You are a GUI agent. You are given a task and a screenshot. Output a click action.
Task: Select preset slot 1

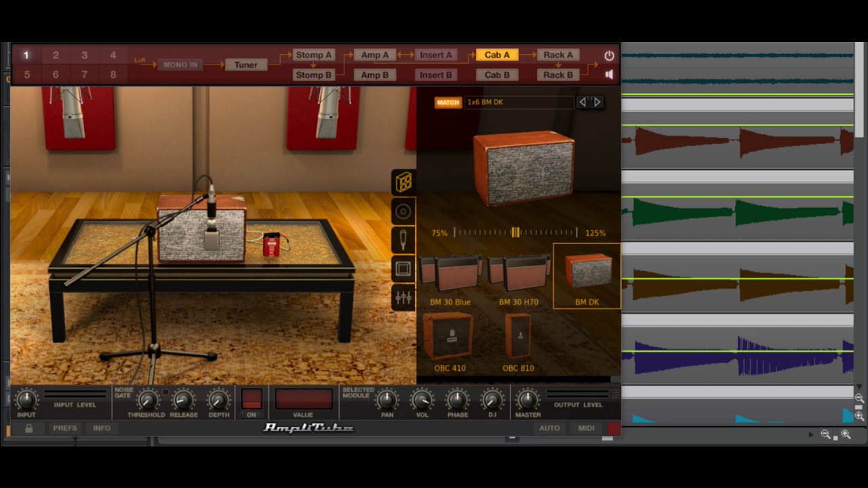pos(26,55)
